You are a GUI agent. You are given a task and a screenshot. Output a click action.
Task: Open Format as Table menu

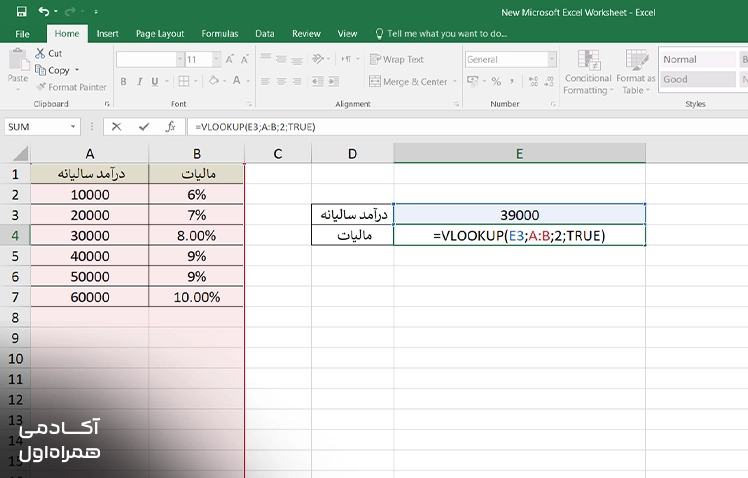(636, 72)
